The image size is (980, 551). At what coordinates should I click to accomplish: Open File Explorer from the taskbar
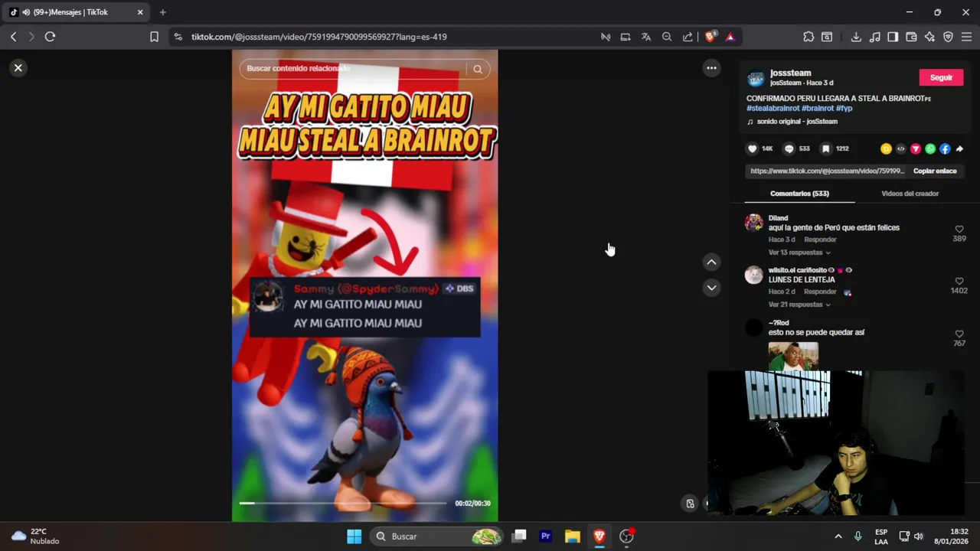point(573,536)
